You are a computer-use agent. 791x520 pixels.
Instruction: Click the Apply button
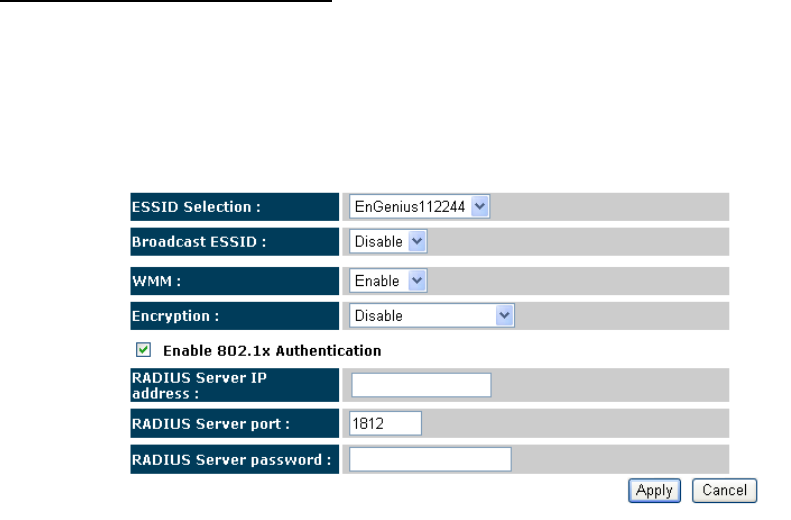(x=654, y=490)
